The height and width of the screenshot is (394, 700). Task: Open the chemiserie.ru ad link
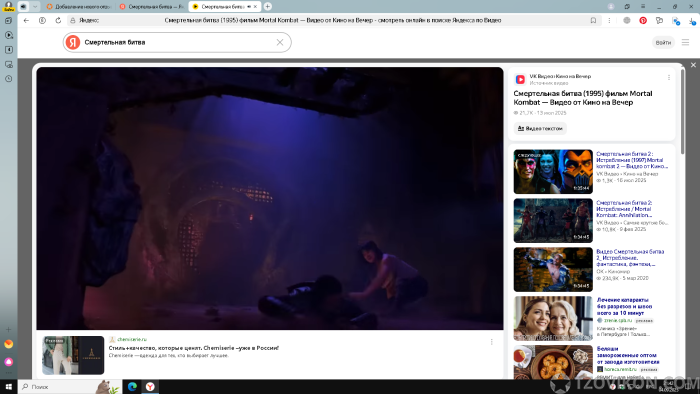point(132,340)
